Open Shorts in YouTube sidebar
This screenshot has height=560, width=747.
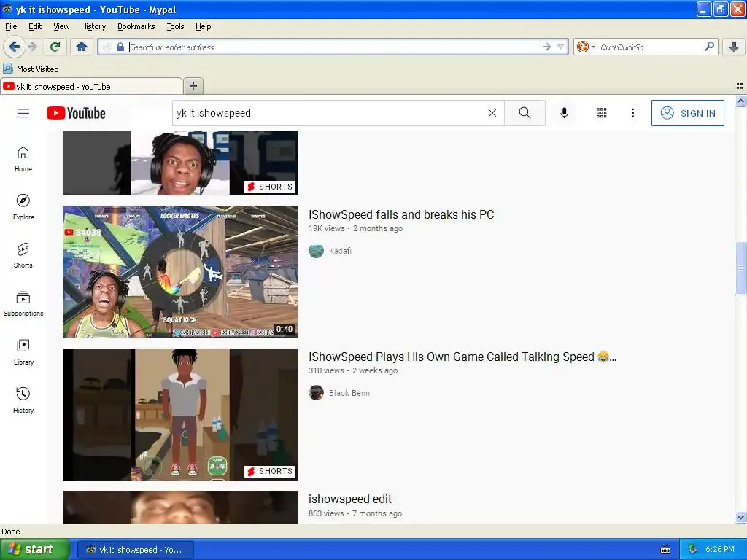tap(23, 256)
